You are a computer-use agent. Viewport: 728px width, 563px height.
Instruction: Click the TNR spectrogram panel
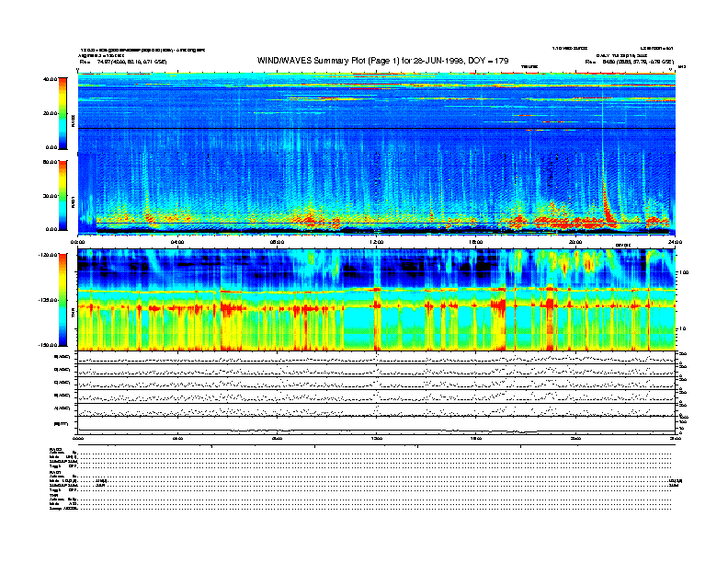377,300
